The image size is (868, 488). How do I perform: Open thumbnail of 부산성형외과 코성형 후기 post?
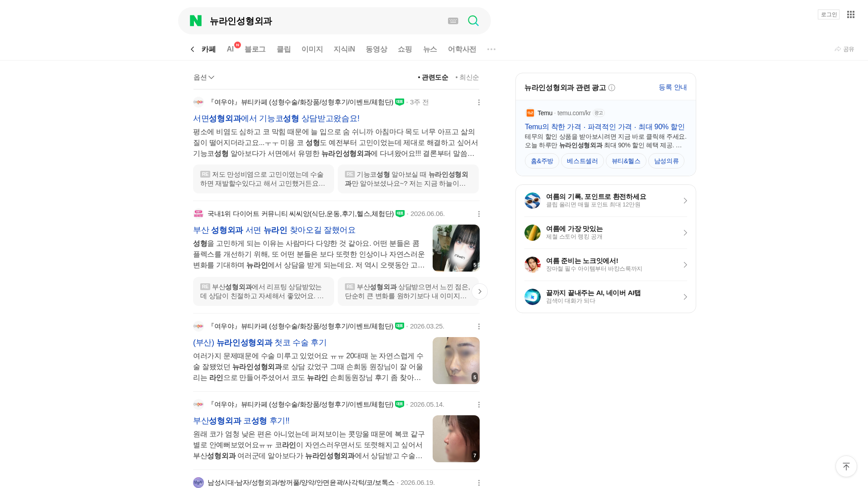click(456, 439)
